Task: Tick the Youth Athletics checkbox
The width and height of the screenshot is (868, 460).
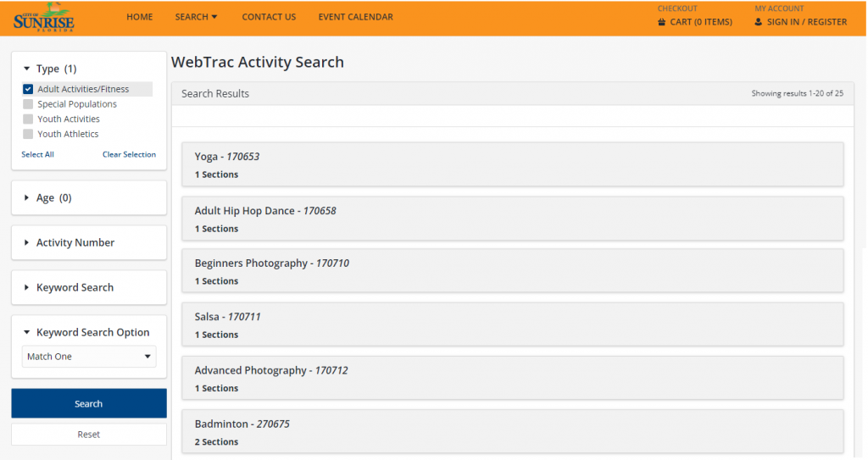Action: (28, 134)
